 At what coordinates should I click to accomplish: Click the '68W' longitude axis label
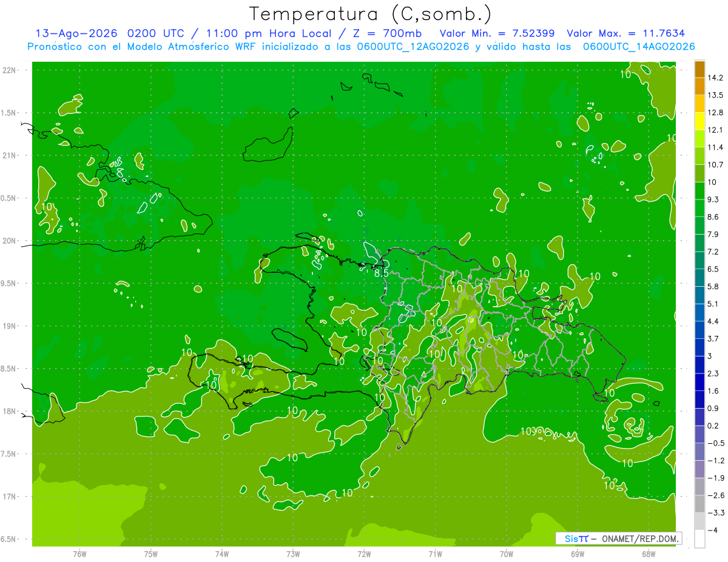tap(648, 553)
